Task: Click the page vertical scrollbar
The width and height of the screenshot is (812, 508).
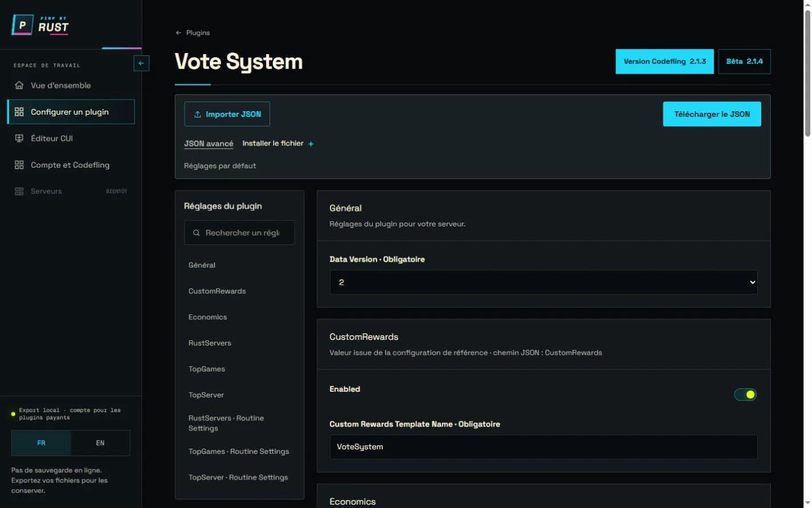Action: coord(807,74)
